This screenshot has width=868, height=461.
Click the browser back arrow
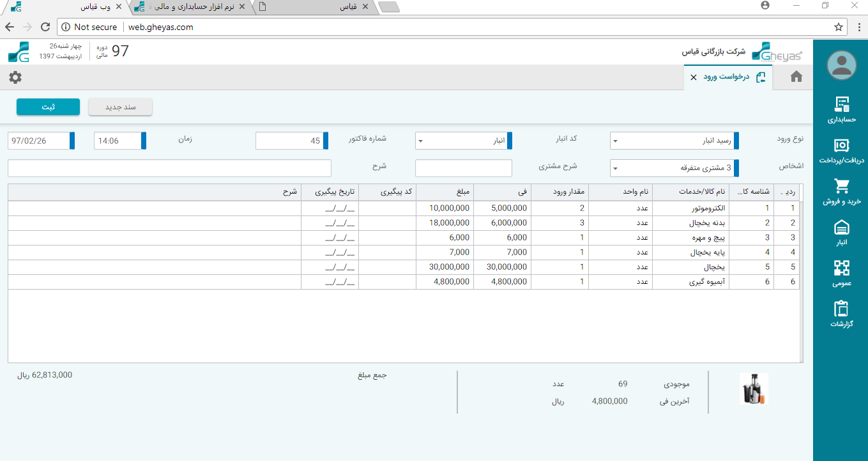click(x=10, y=27)
